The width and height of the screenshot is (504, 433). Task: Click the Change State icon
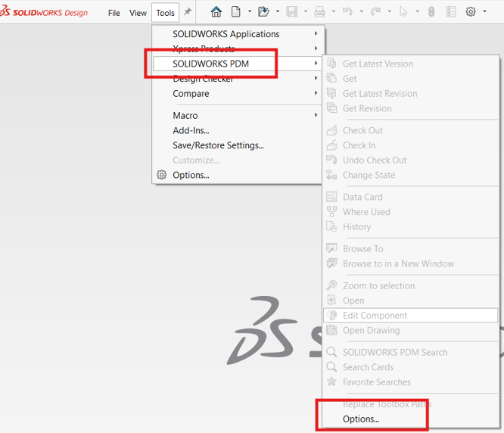click(331, 175)
